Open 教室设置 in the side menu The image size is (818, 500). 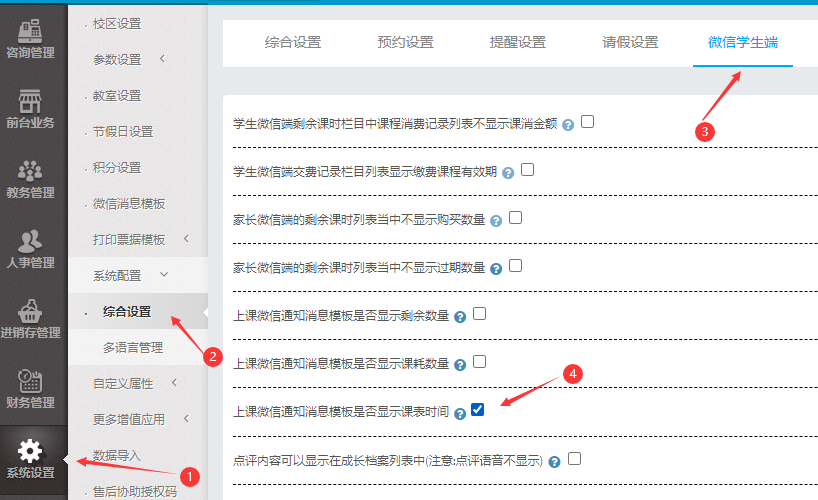tap(117, 96)
